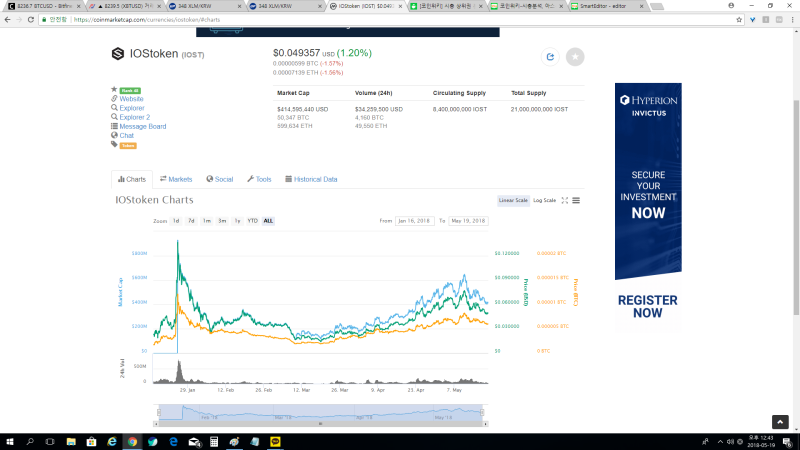Bookmark this page with the address bar star
This screenshot has width=800, height=450.
739,19
